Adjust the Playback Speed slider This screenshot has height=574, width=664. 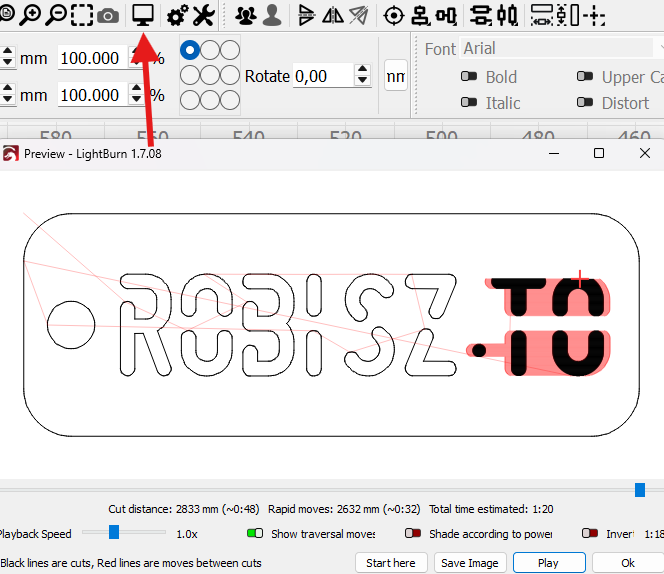click(114, 533)
